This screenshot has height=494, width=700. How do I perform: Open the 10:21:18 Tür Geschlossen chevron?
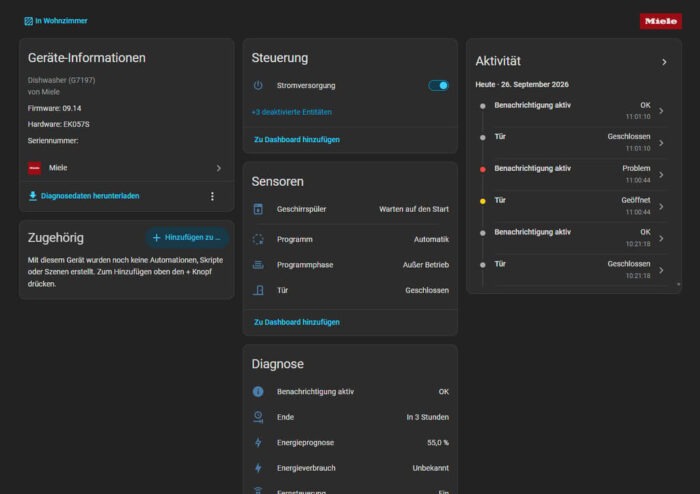click(661, 270)
